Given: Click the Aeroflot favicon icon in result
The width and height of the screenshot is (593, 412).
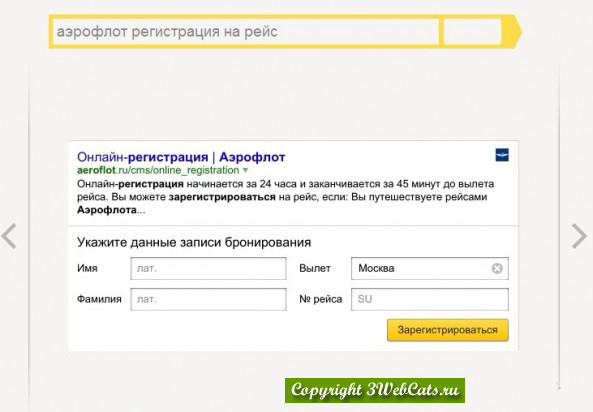Looking at the screenshot, I should (x=502, y=155).
